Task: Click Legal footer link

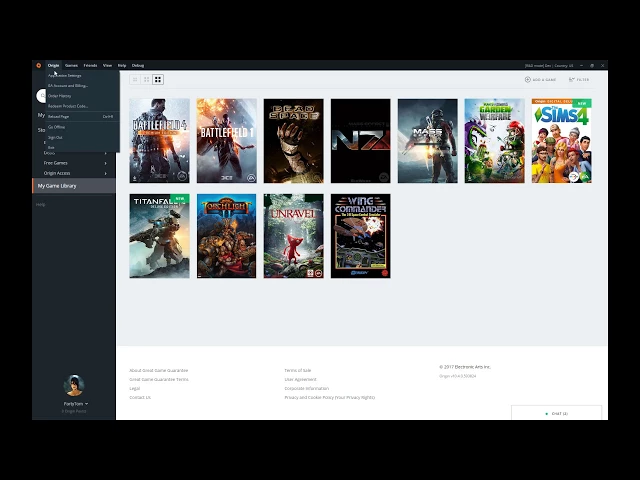Action: (135, 389)
